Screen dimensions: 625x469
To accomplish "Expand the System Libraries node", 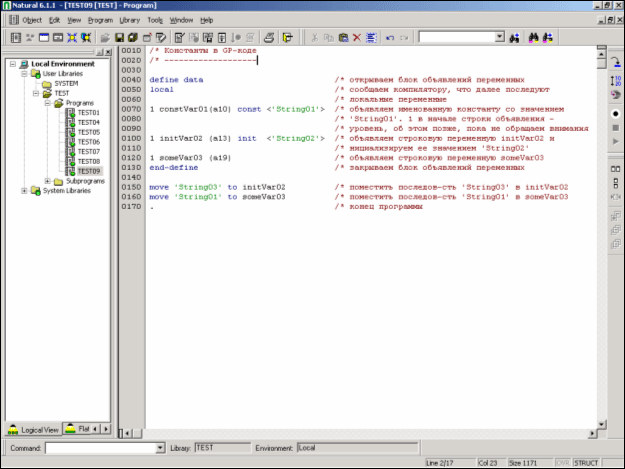I will pos(24,191).
